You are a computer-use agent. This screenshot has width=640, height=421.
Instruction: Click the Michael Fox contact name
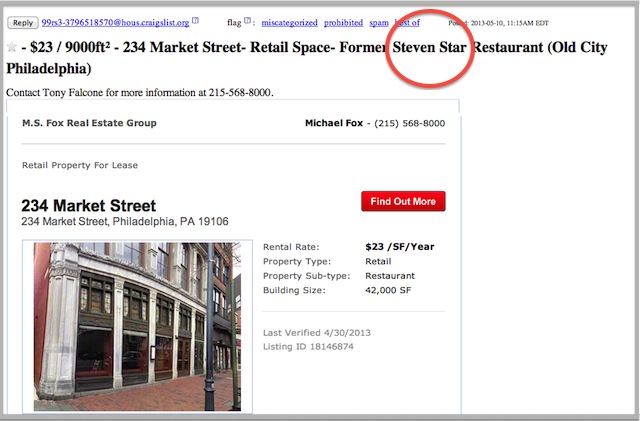(336, 124)
